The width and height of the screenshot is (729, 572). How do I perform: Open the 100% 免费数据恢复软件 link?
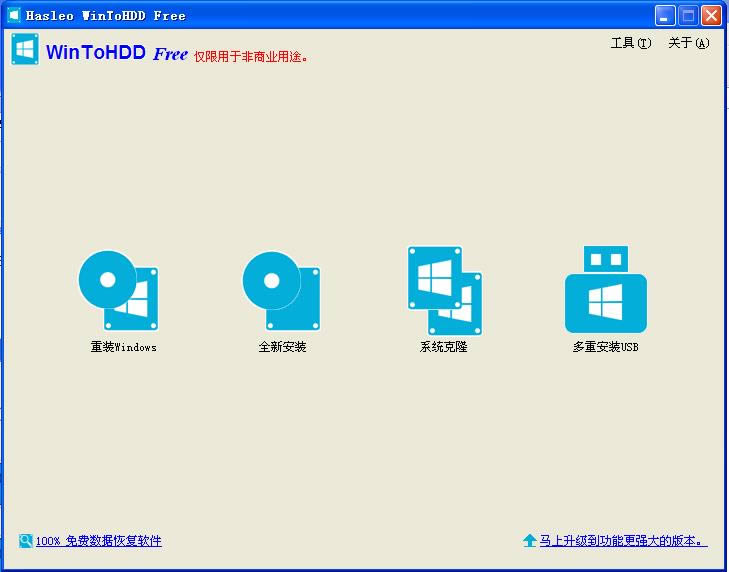(x=99, y=541)
